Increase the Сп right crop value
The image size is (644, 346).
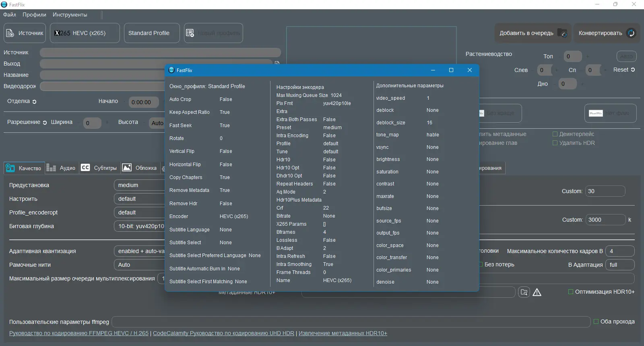605,70
